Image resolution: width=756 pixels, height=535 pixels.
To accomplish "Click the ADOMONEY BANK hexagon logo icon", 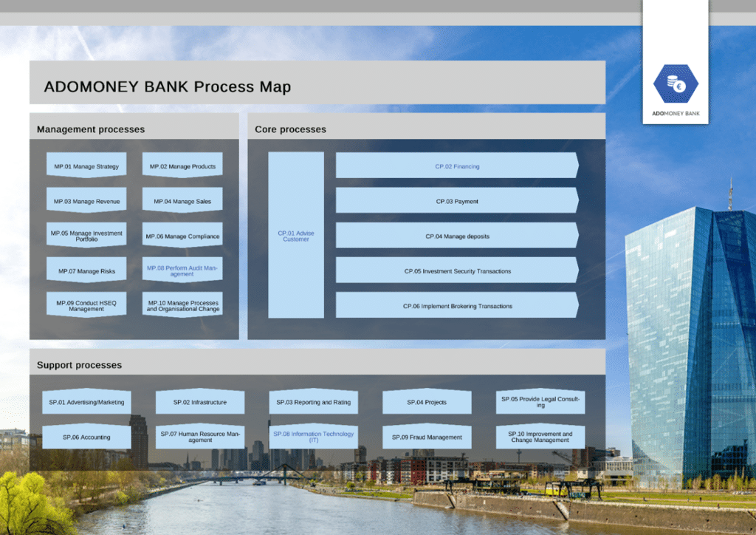I will pyautogui.click(x=675, y=85).
